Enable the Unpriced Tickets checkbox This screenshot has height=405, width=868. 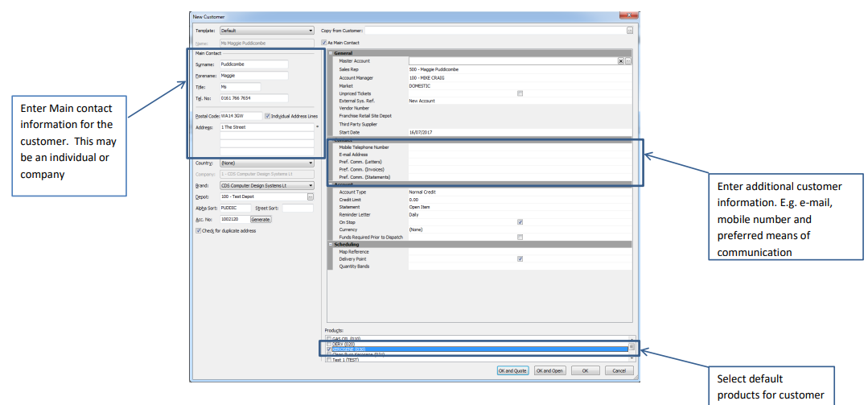pos(520,93)
